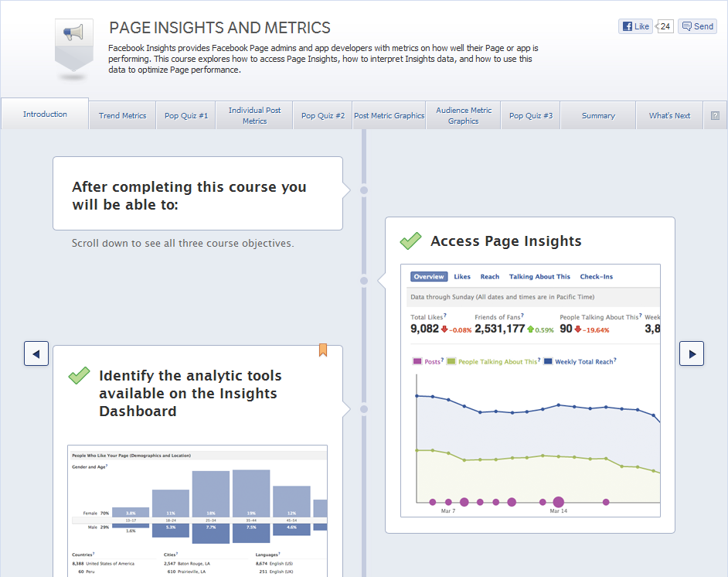Click the United States of America entry
This screenshot has width=728, height=577.
pyautogui.click(x=110, y=563)
